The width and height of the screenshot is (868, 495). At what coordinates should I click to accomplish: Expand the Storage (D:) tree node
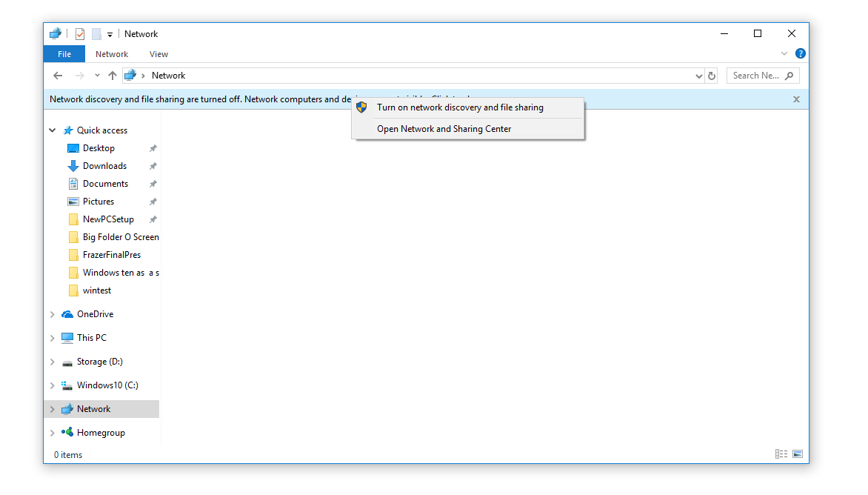pos(53,362)
